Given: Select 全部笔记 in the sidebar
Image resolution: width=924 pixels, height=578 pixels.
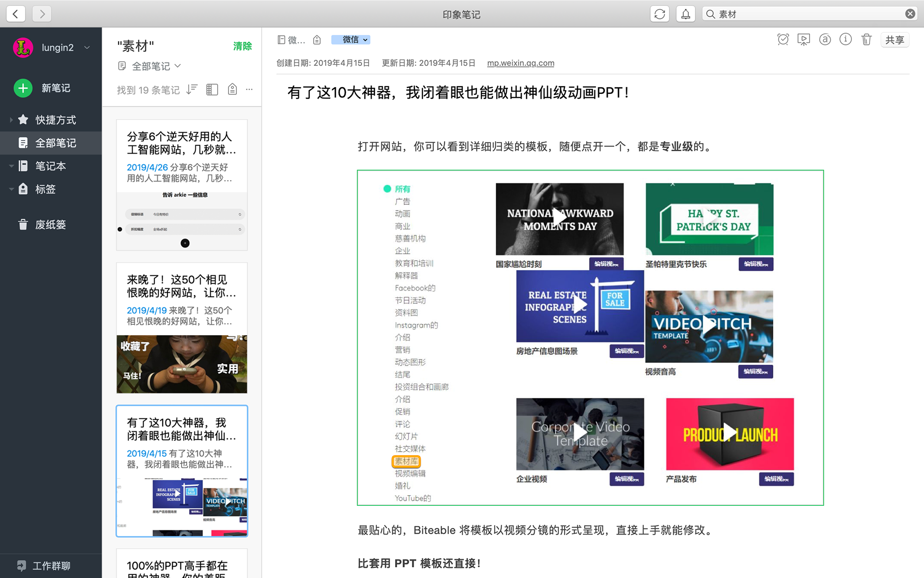Looking at the screenshot, I should [51, 143].
